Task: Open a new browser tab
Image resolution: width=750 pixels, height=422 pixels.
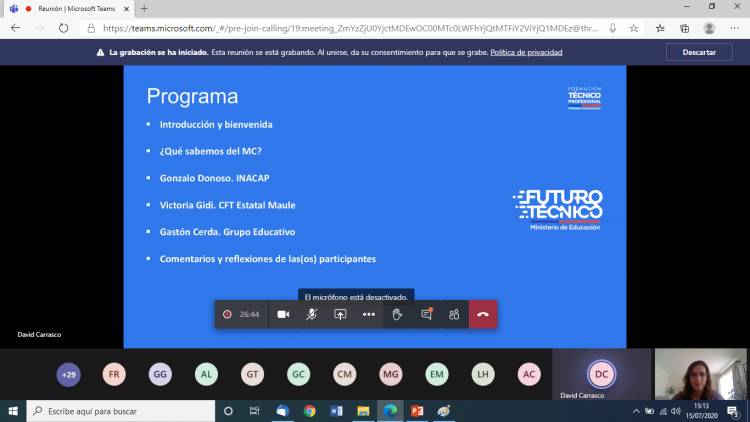Action: (144, 8)
